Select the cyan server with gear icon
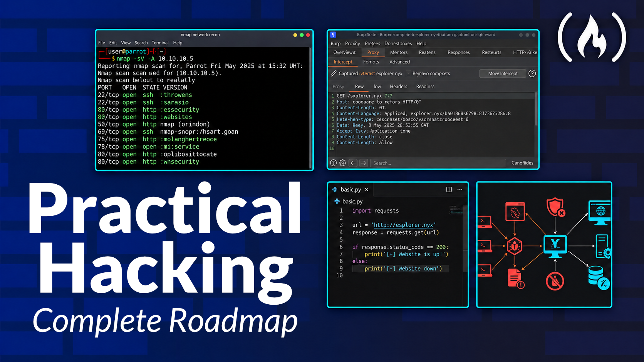 pos(603,246)
